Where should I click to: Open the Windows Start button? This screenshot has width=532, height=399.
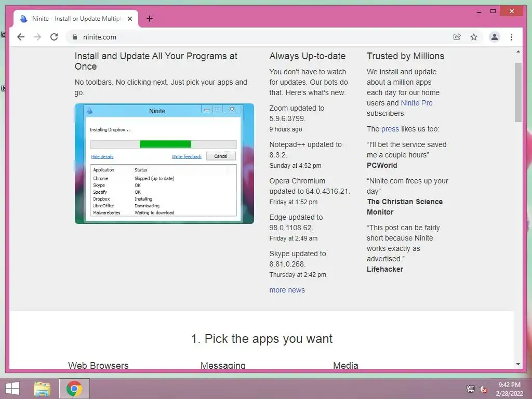click(x=12, y=389)
